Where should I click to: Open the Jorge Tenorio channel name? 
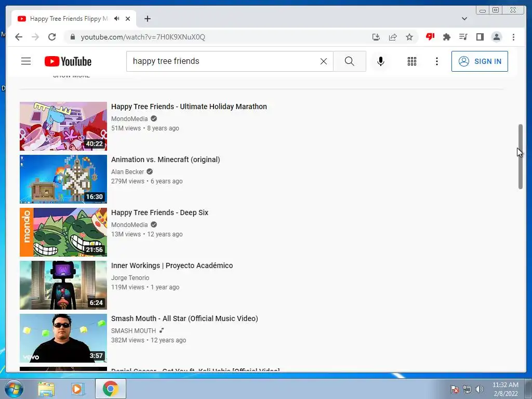tap(130, 277)
